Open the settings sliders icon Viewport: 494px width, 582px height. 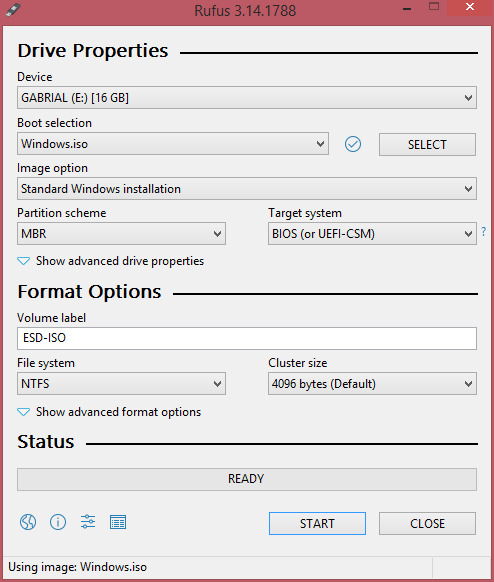88,522
